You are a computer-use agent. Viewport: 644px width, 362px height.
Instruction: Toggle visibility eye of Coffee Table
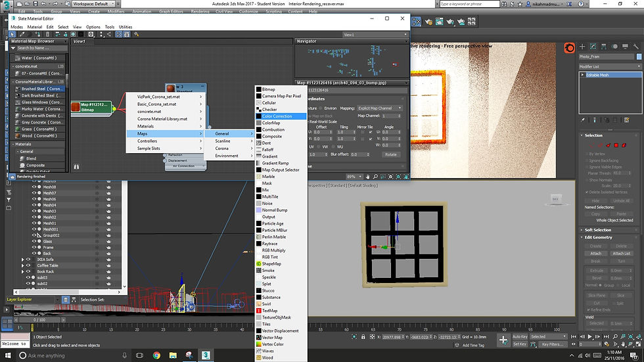28,265
